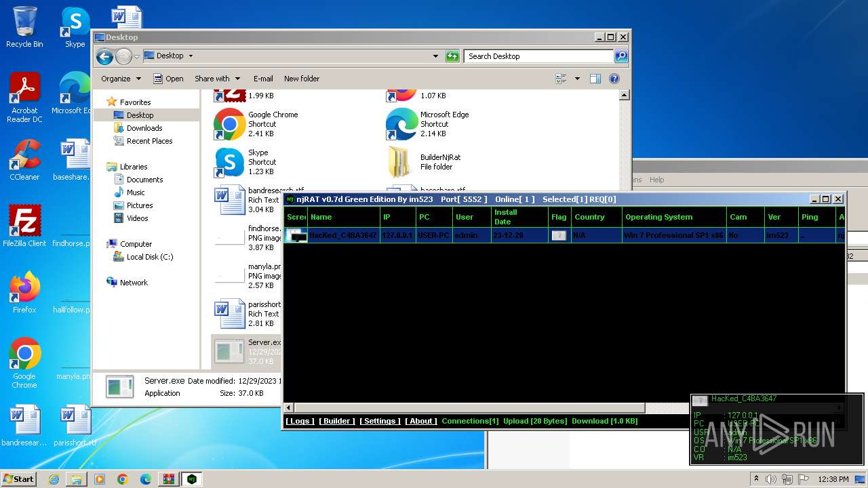Open Firefox from the desktop
The height and width of the screenshot is (488, 868).
point(24,293)
